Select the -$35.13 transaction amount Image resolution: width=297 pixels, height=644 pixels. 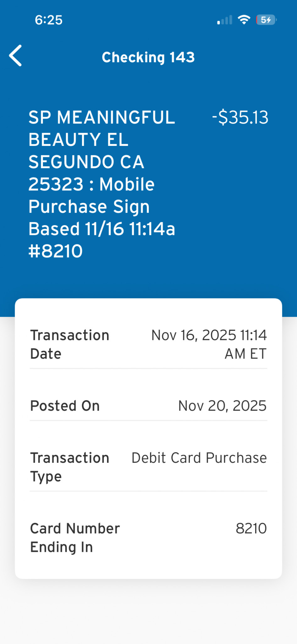pyautogui.click(x=240, y=118)
